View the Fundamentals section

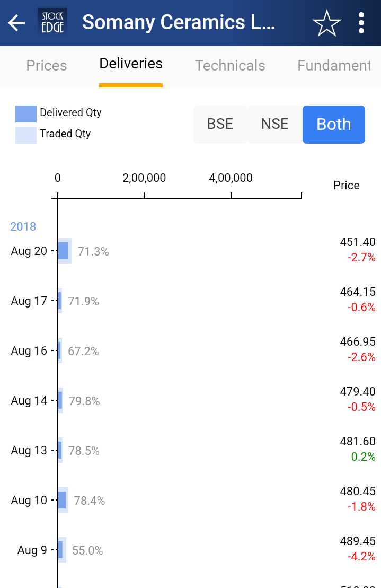pyautogui.click(x=334, y=66)
